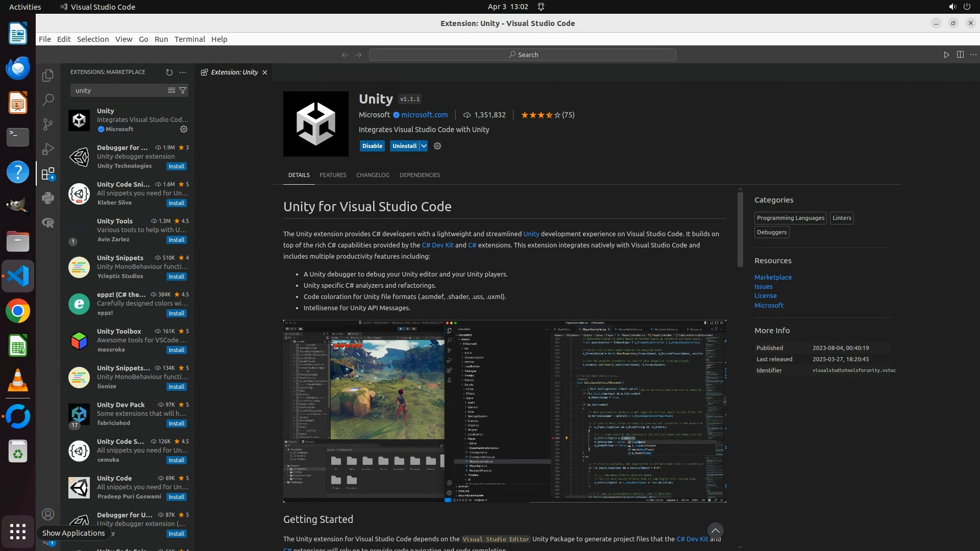The image size is (980, 551).
Task: Expand the Uninstall dropdown arrow
Action: (x=424, y=146)
